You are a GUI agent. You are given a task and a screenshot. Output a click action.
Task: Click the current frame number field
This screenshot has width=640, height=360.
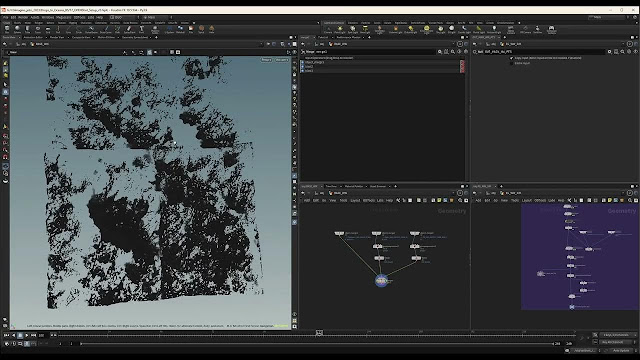tap(42, 335)
